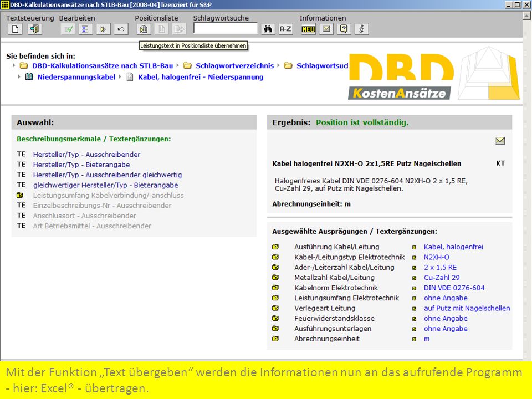Click small square marker before N2XH-O
Image resolution: width=532 pixels, height=399 pixels.
(415, 258)
